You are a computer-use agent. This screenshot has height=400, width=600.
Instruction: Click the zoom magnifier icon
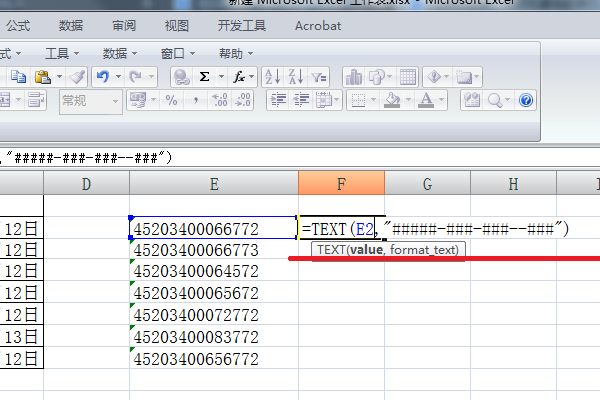495,100
